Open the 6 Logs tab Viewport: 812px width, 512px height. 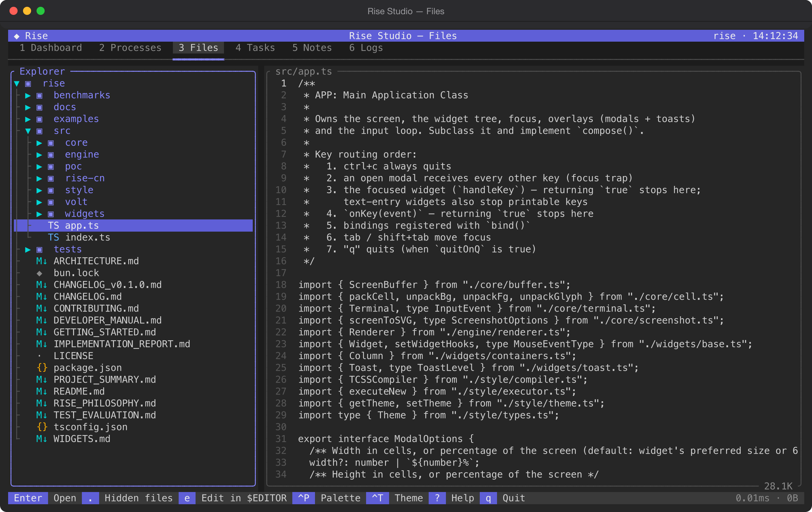coord(366,48)
